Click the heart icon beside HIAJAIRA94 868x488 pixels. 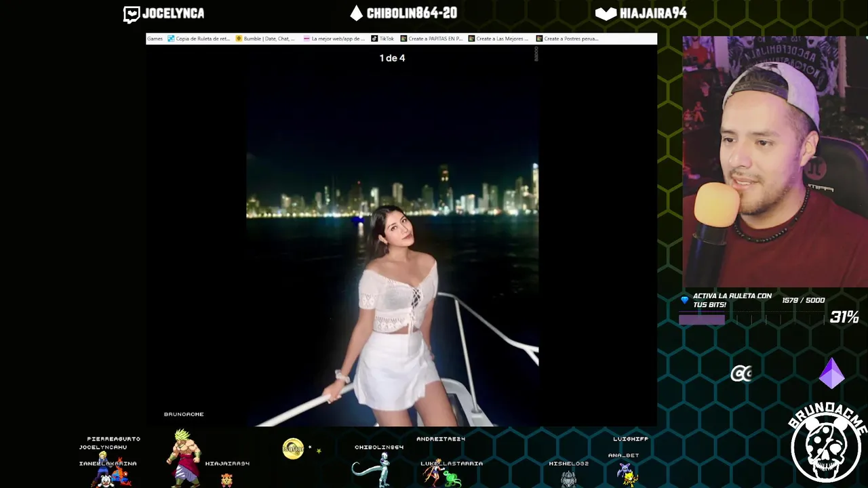pyautogui.click(x=606, y=14)
